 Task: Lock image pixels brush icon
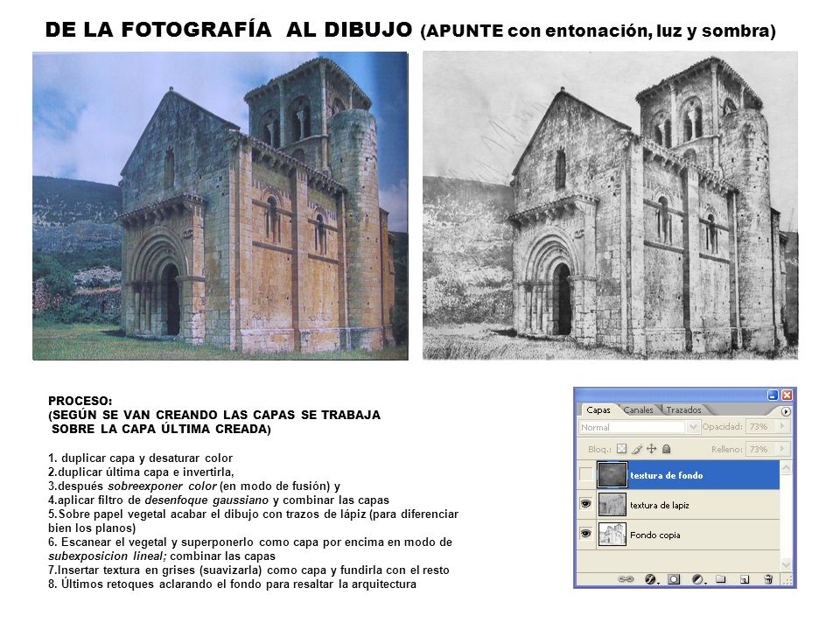tap(636, 449)
